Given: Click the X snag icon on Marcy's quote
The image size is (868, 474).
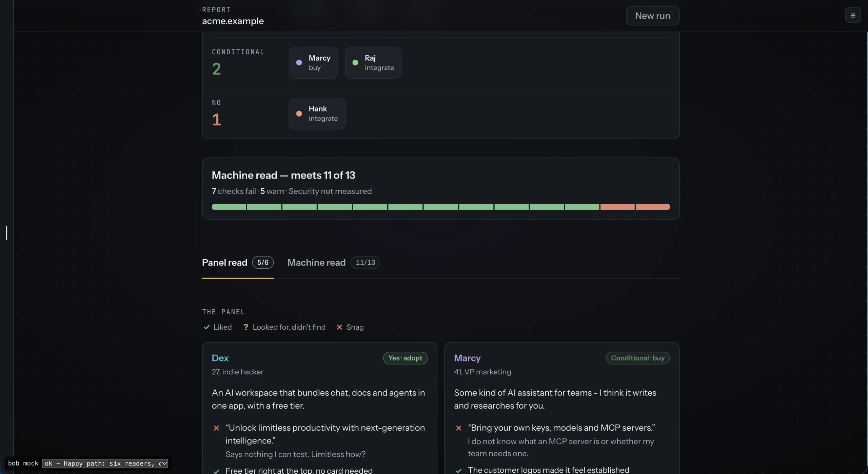Looking at the screenshot, I should (458, 428).
